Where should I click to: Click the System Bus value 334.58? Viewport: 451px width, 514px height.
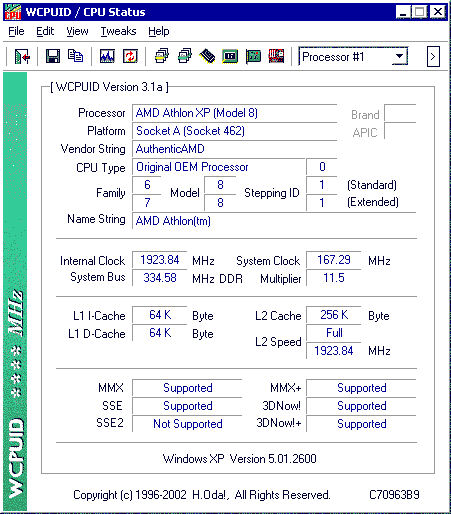(160, 278)
